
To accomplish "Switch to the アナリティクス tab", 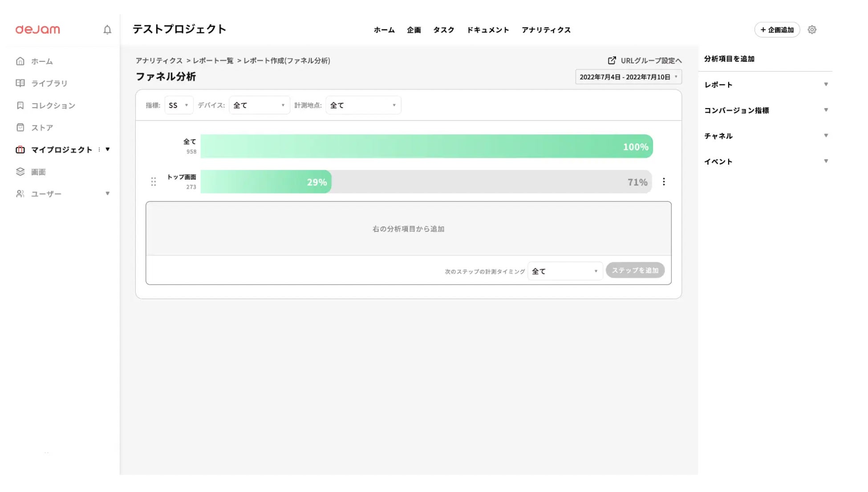I will pyautogui.click(x=546, y=30).
